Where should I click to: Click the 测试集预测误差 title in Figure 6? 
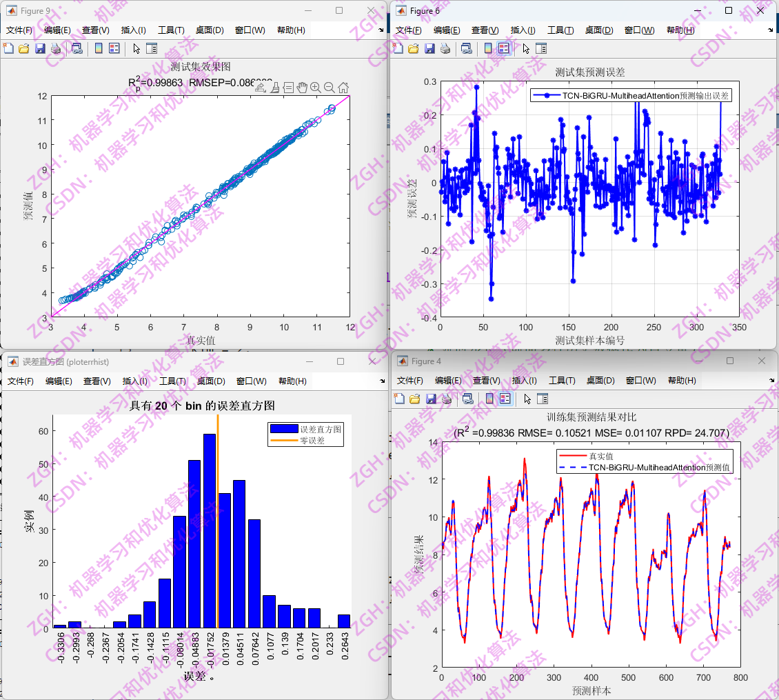pyautogui.click(x=589, y=72)
